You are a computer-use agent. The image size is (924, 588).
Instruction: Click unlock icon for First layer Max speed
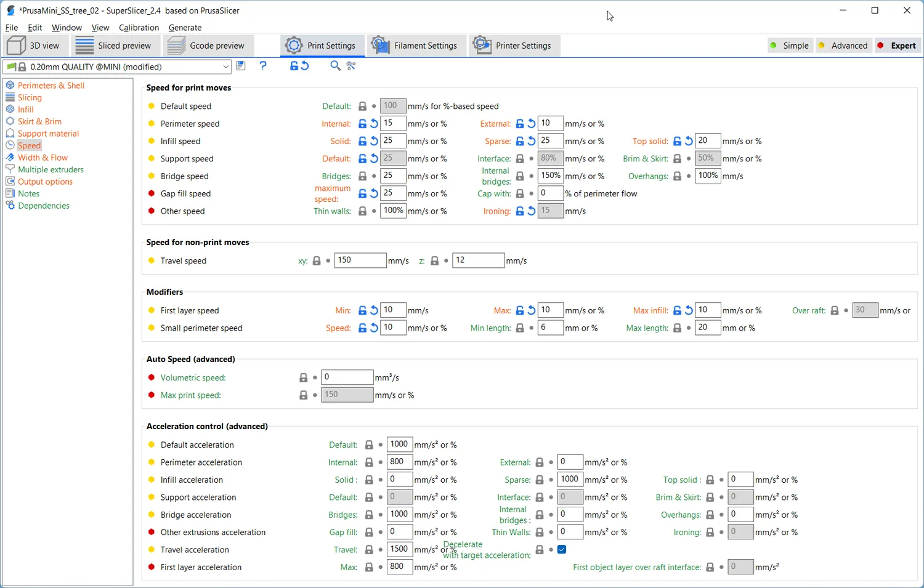(520, 311)
